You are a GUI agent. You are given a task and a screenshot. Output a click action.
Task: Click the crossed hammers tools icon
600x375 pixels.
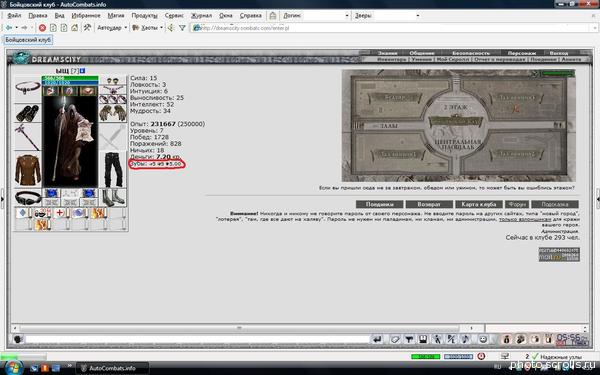88,28
